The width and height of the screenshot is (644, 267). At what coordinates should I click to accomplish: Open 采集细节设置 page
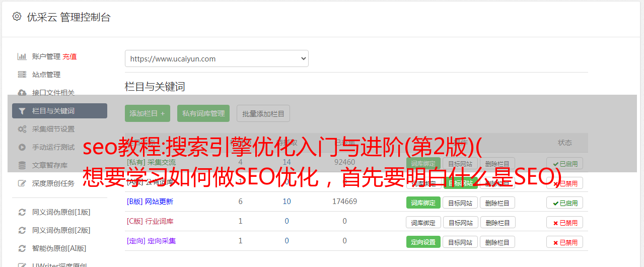tap(53, 129)
